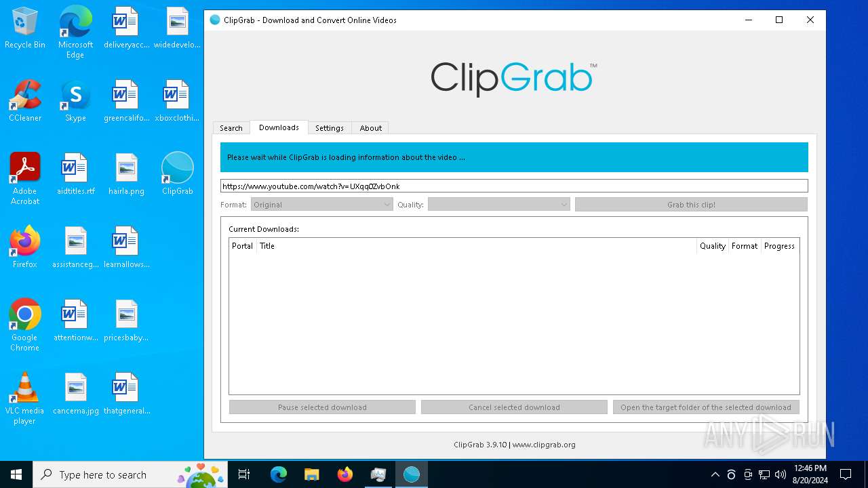Open the hairla.png image

(x=126, y=174)
